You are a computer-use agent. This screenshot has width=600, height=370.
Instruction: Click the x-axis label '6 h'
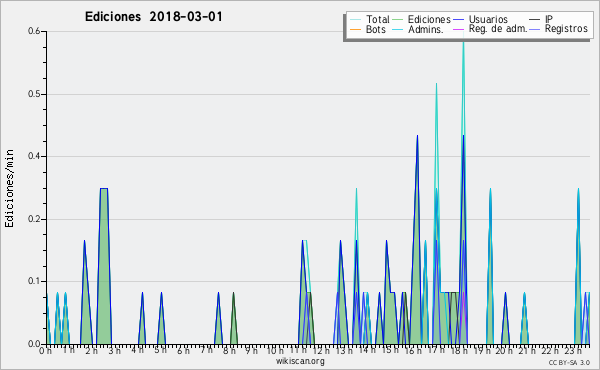(183, 351)
